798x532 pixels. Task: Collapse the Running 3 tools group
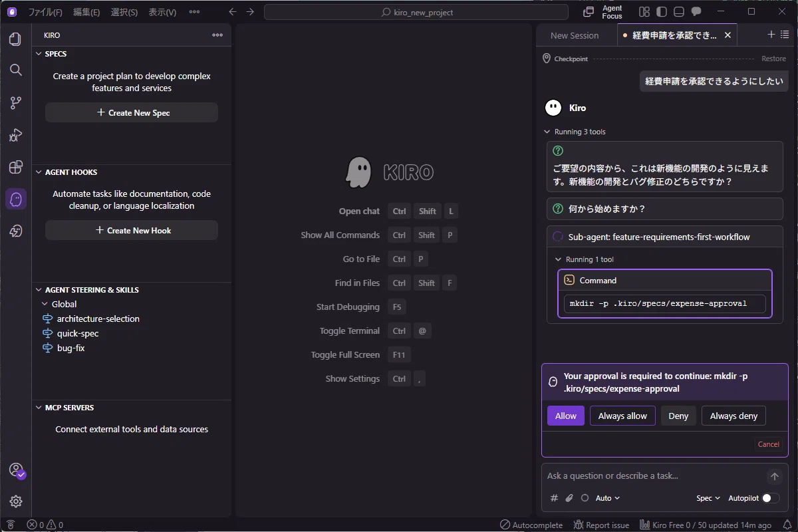(x=547, y=132)
